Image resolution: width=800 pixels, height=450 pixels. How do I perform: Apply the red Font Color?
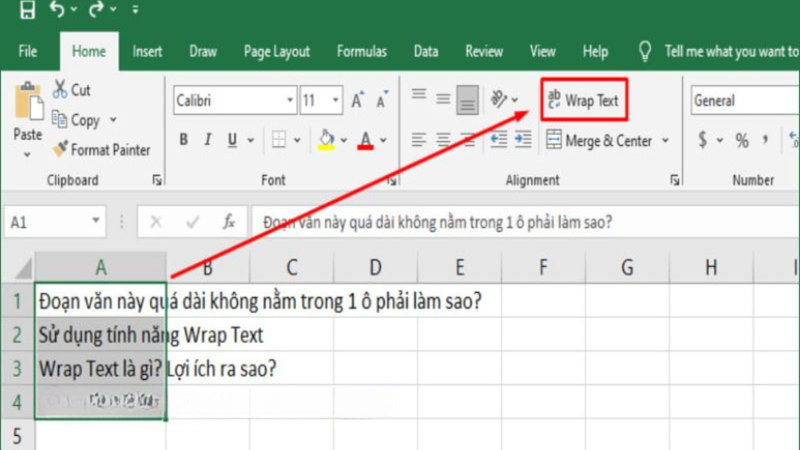pos(365,140)
